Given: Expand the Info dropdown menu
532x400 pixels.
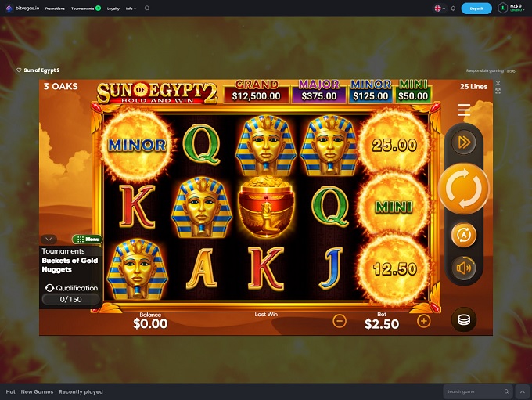Looking at the screenshot, I should tap(131, 9).
